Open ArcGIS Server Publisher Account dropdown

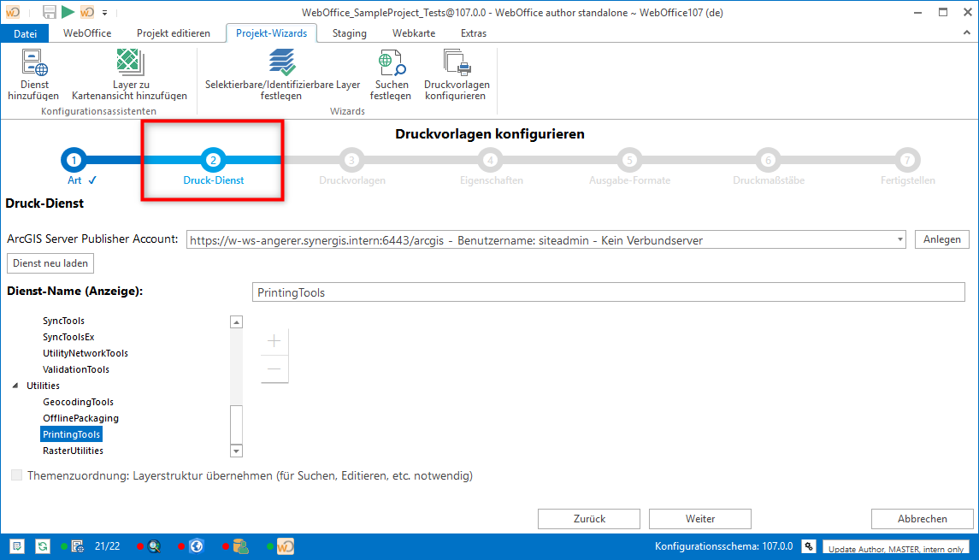pyautogui.click(x=899, y=240)
